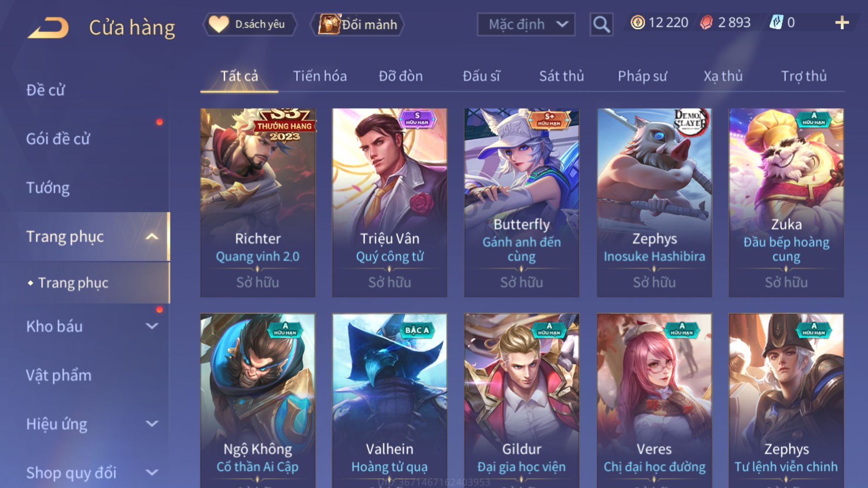This screenshot has width=868, height=488.
Task: Switch to the Pháp sư tab
Action: coord(642,76)
